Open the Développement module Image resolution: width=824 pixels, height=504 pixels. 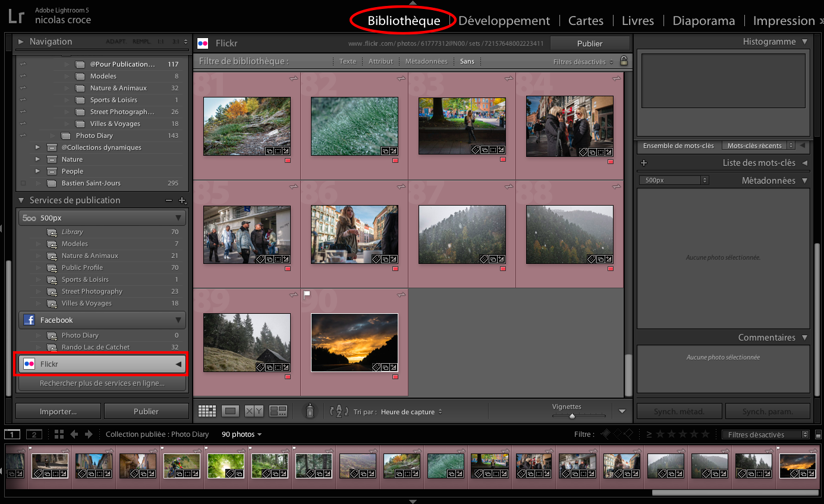pos(504,21)
